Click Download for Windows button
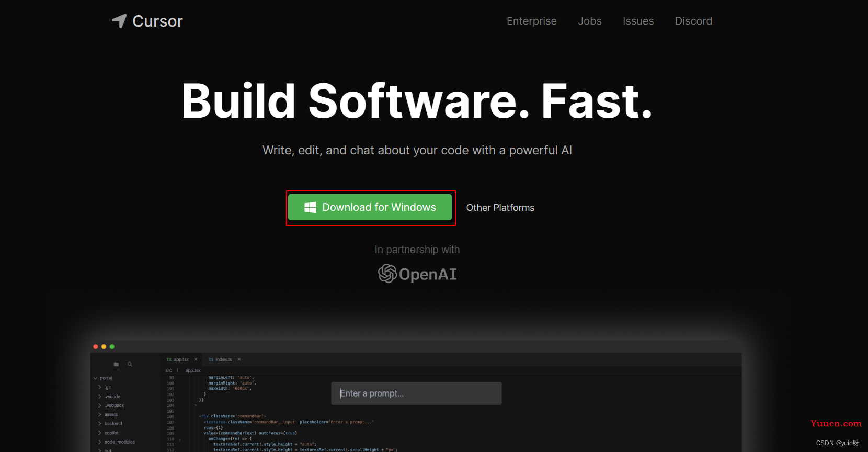The width and height of the screenshot is (868, 452). [x=370, y=208]
